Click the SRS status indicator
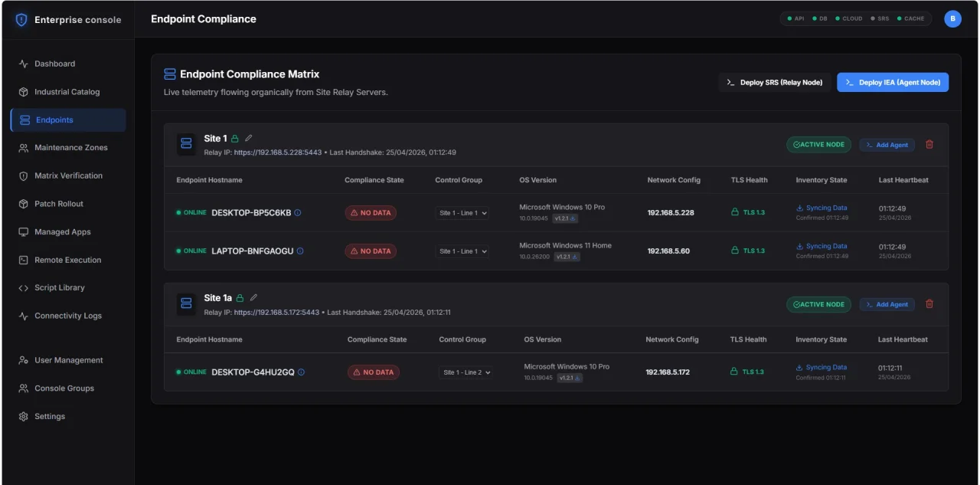980x485 pixels. pos(880,18)
